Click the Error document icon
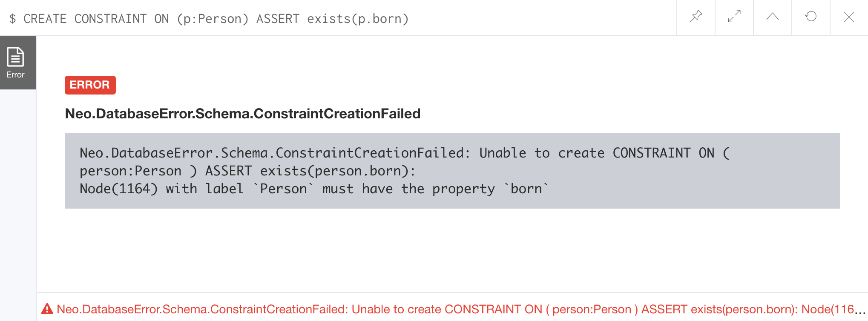Viewport: 868px width, 321px height. 15,57
